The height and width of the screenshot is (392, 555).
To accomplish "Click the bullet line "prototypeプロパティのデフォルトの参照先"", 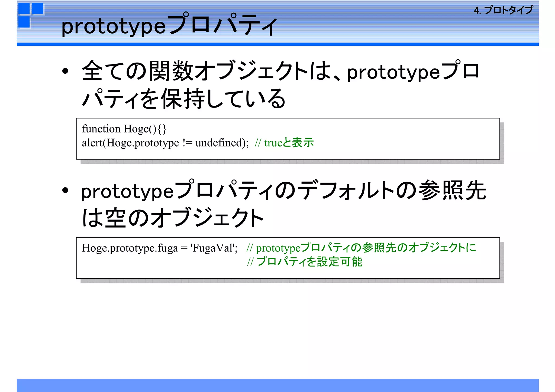I will [284, 190].
